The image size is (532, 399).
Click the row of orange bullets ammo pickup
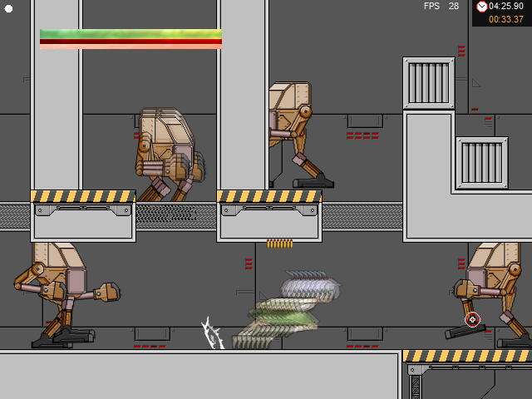(x=279, y=244)
